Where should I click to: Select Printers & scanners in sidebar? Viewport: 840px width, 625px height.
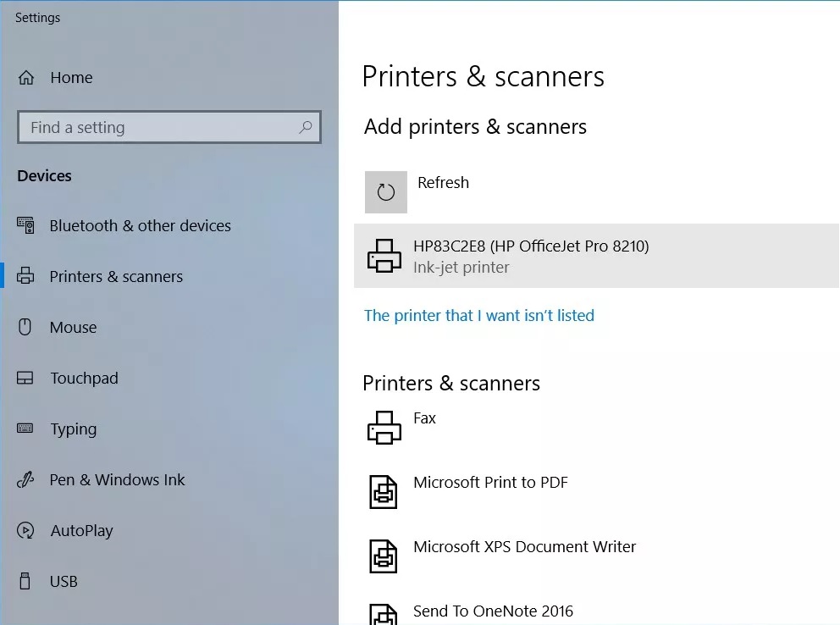(116, 277)
